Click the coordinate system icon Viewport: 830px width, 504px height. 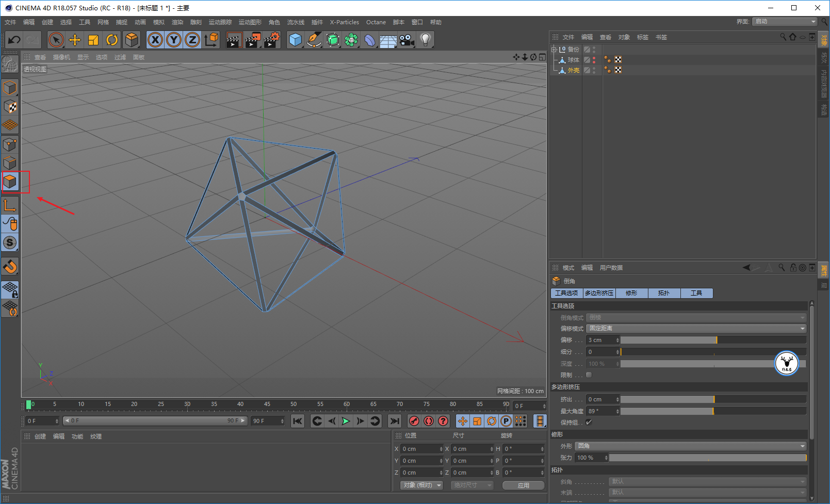(x=211, y=40)
